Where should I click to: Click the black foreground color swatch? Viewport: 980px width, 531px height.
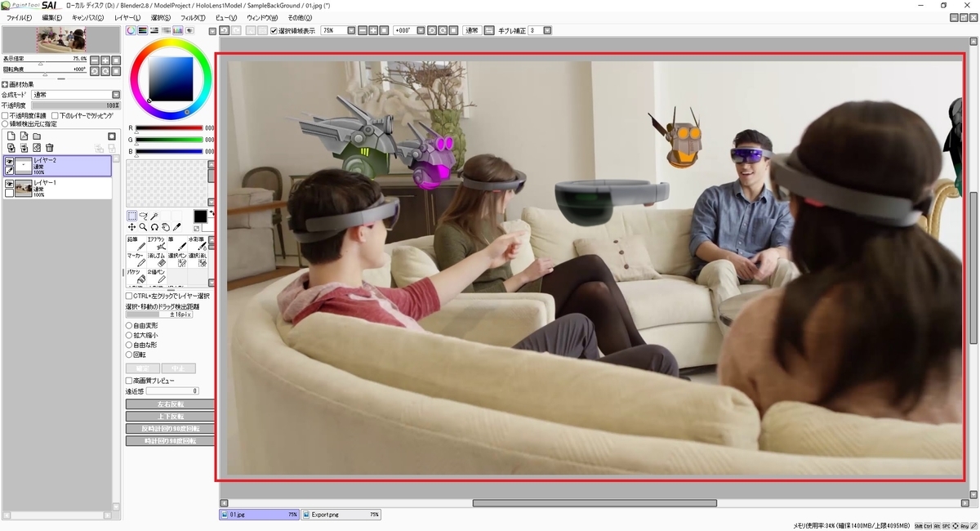[200, 216]
